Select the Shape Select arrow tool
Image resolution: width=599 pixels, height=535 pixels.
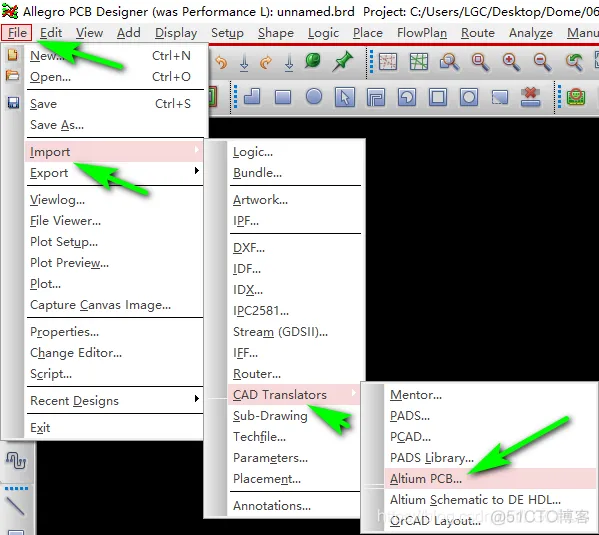point(345,97)
